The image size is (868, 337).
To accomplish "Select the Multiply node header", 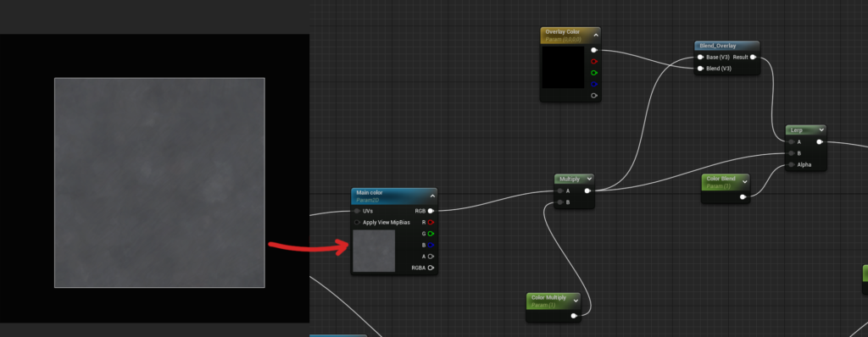I will [x=574, y=179].
